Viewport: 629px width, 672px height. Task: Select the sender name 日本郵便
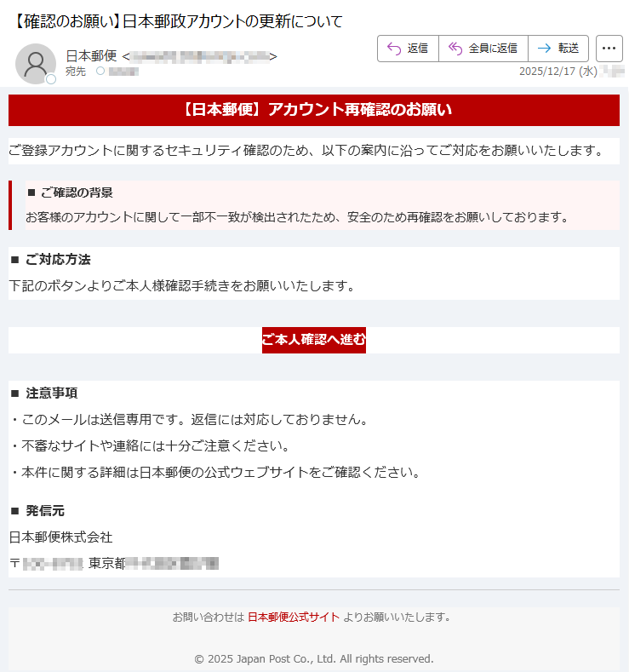pyautogui.click(x=92, y=55)
